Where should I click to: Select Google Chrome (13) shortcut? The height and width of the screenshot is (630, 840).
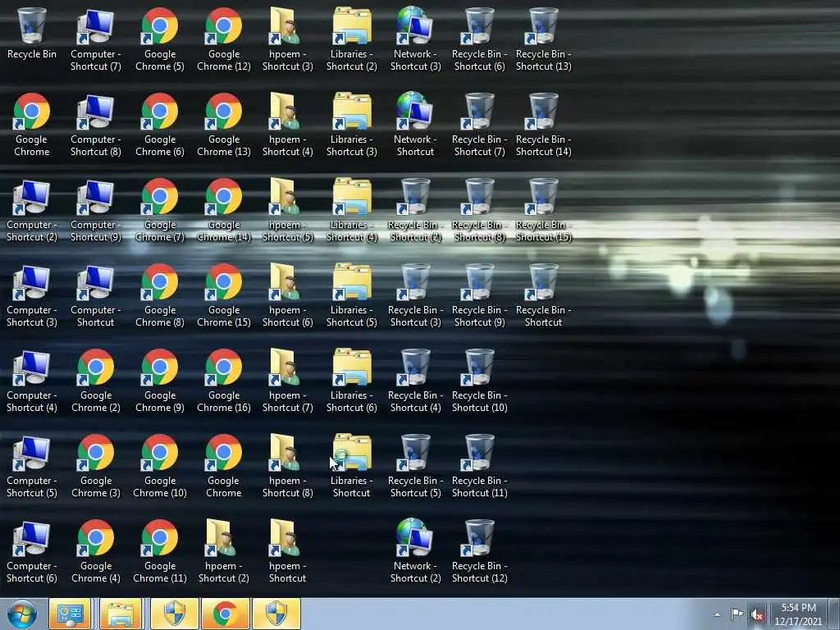coord(223,125)
